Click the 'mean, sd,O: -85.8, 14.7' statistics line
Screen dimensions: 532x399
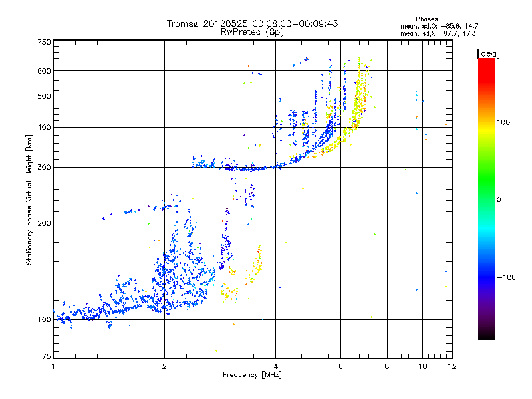click(440, 26)
